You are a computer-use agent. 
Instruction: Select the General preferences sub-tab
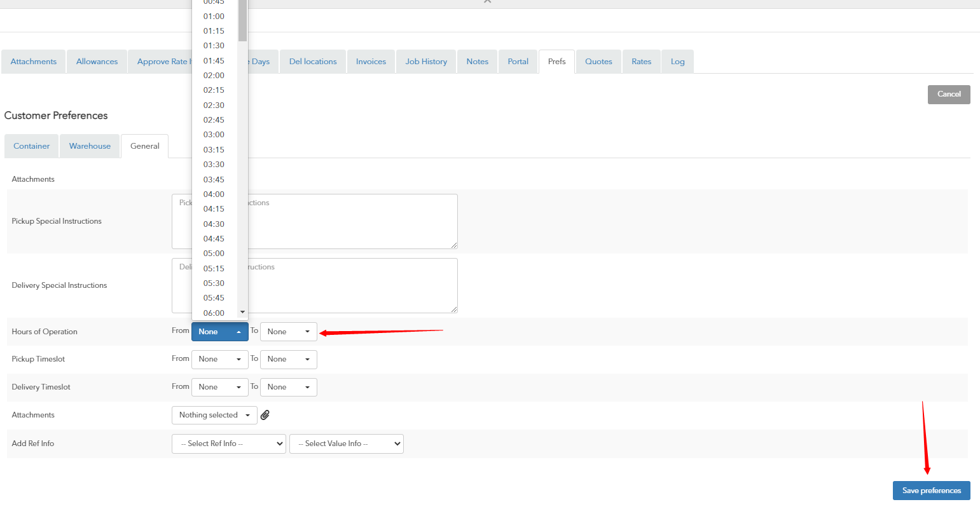[x=145, y=146]
